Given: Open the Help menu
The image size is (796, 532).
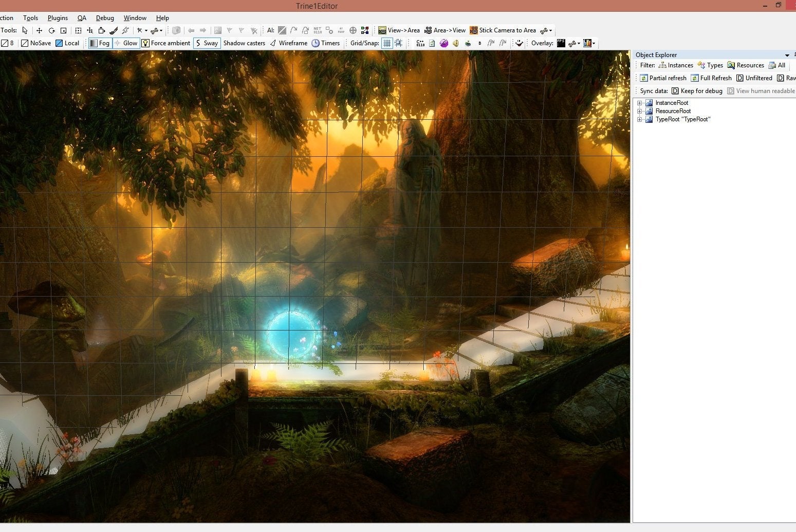Looking at the screenshot, I should (x=162, y=18).
